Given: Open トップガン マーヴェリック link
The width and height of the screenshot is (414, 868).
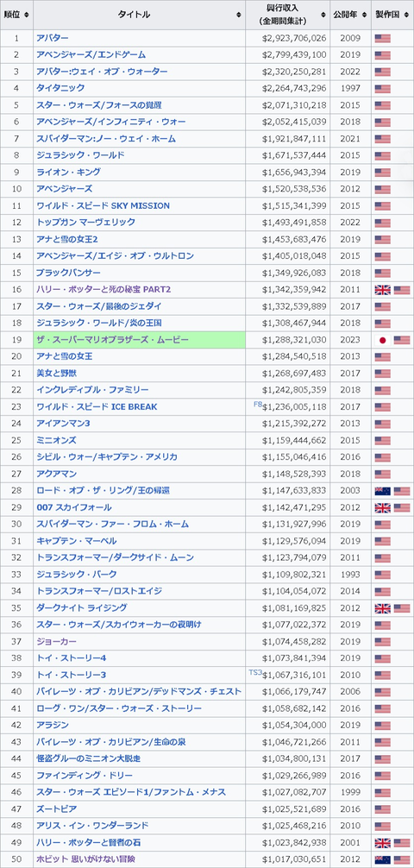Looking at the screenshot, I should [x=85, y=222].
